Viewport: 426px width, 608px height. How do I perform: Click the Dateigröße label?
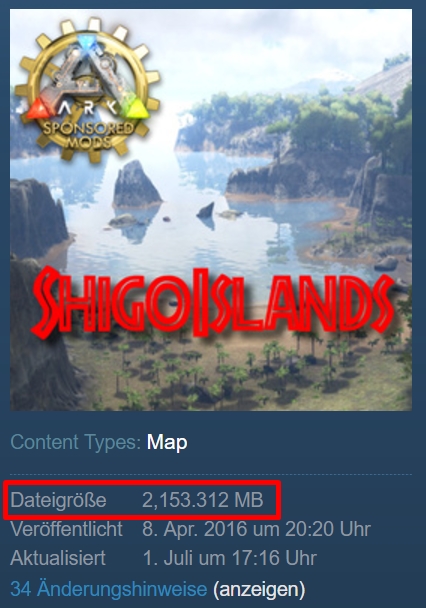[x=58, y=500]
